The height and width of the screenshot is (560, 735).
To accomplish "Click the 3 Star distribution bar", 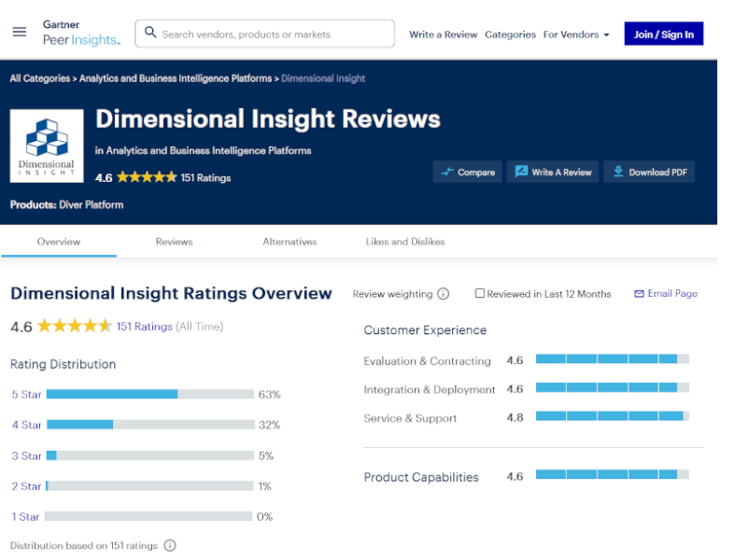I will click(150, 455).
